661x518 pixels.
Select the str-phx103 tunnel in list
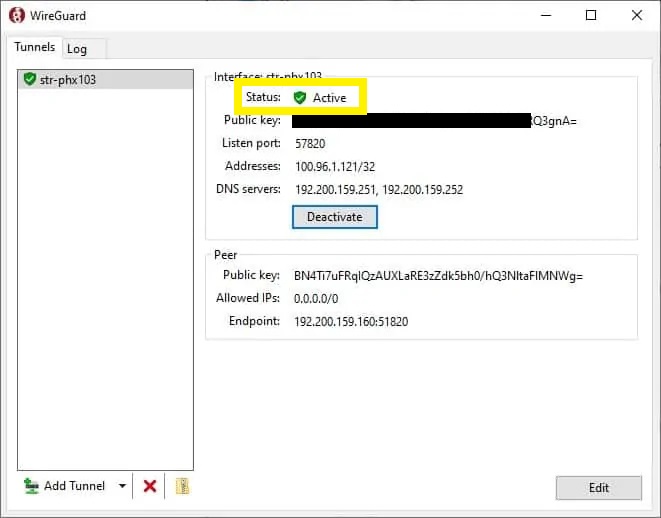tap(105, 80)
